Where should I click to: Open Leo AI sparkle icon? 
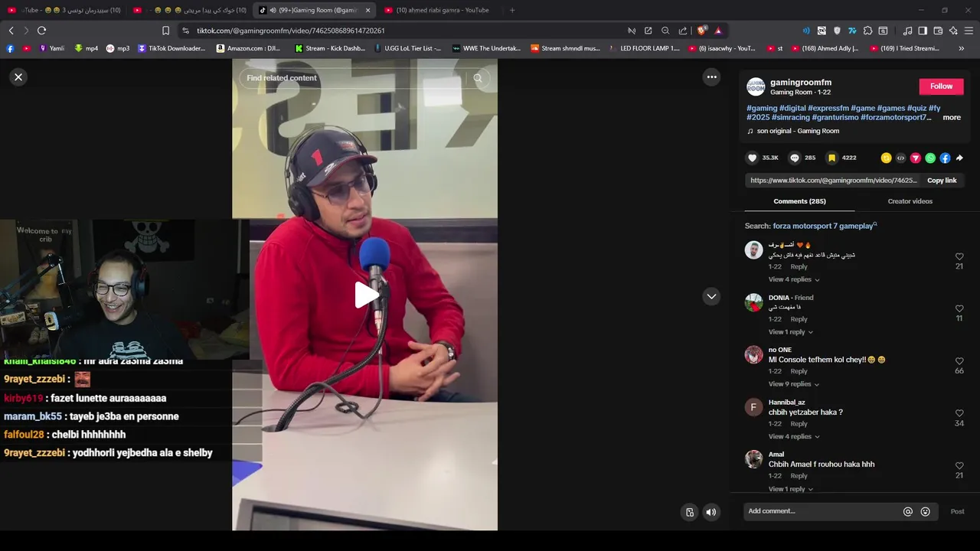point(953,31)
